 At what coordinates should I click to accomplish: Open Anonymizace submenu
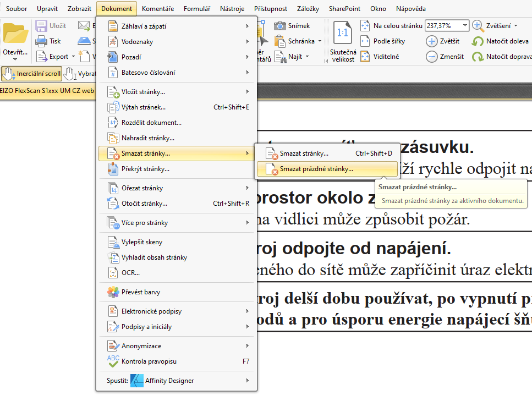pyautogui.click(x=177, y=346)
